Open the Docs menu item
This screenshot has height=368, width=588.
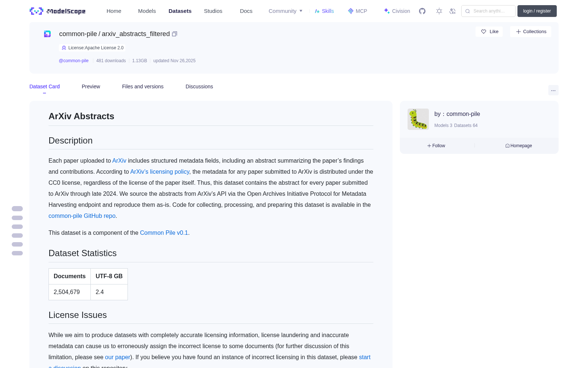click(x=246, y=11)
